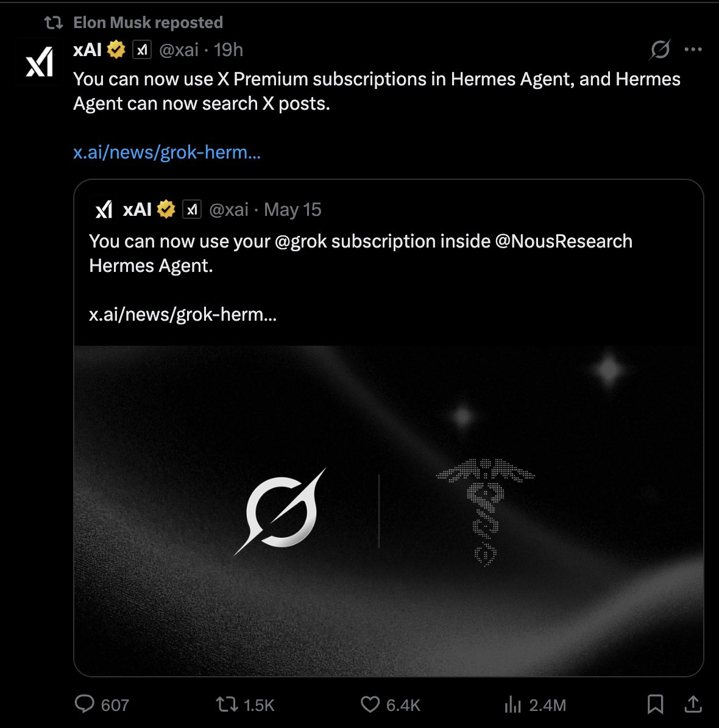Open the @xai handle in the main post
The image size is (719, 728).
179,49
